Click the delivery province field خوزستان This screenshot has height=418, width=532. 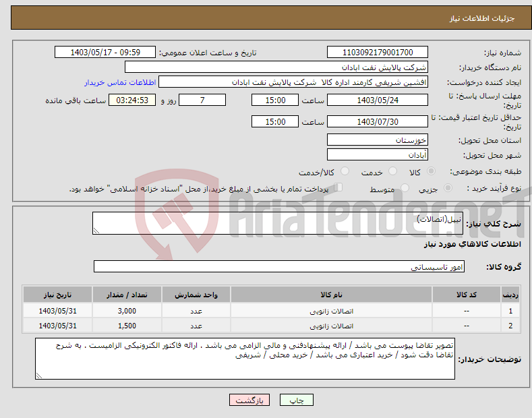pos(378,140)
